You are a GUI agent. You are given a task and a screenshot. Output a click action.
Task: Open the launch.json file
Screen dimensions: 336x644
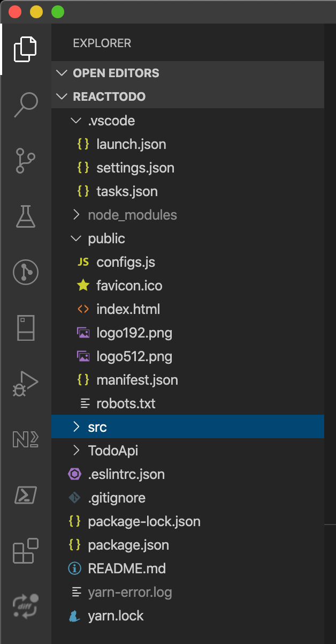pyautogui.click(x=131, y=144)
